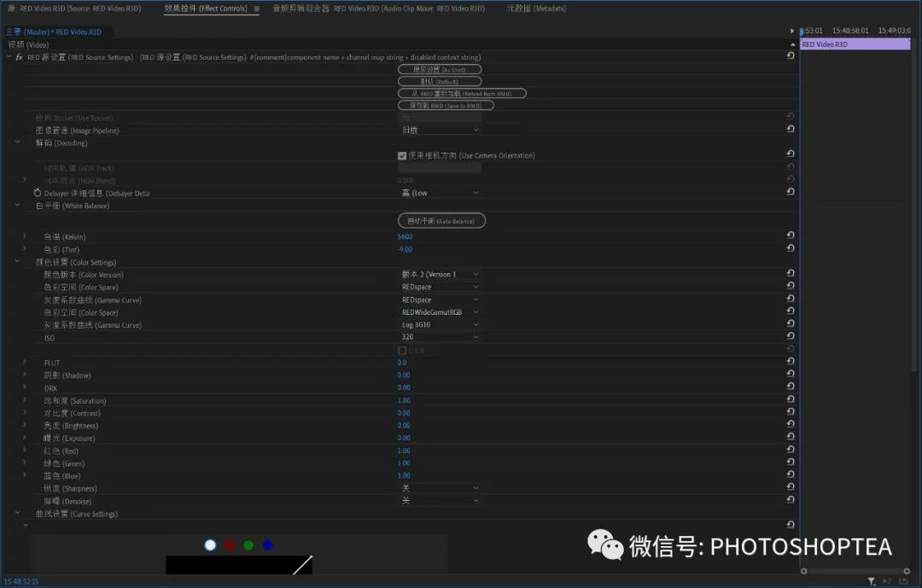Reset the Curve Settings parameter
922x588 pixels.
(x=791, y=525)
